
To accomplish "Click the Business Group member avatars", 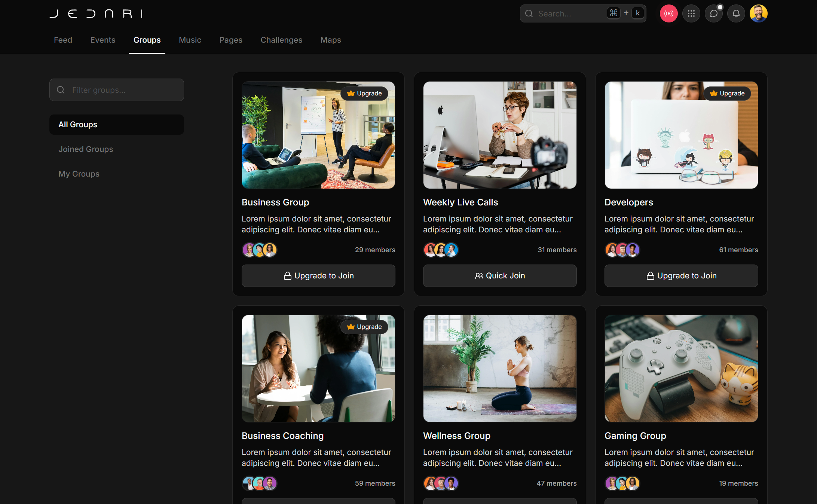I will [259, 250].
